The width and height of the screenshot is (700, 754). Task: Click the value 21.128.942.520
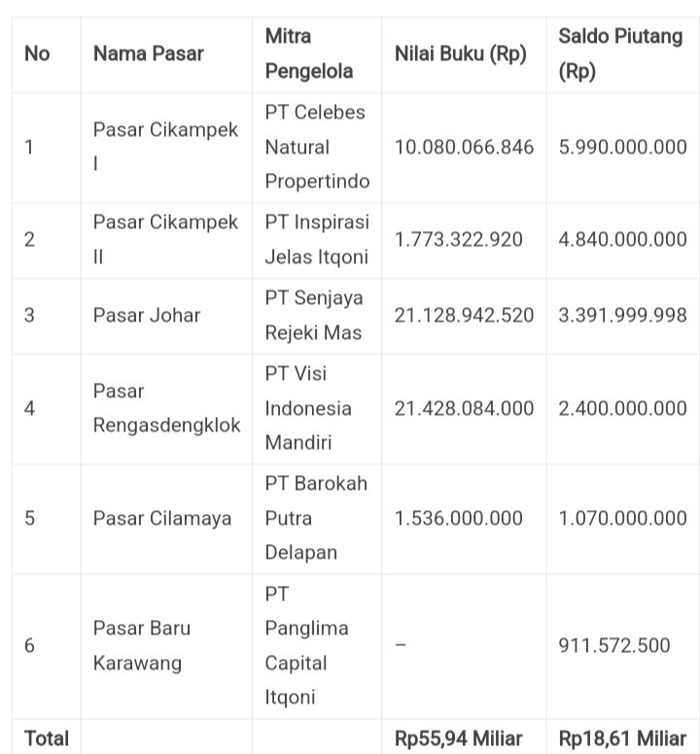click(464, 315)
